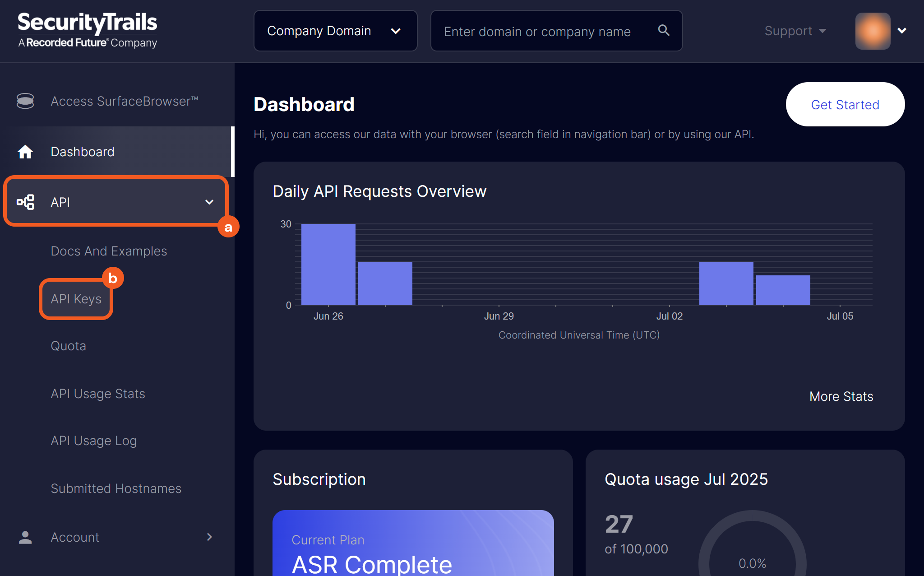Image resolution: width=924 pixels, height=576 pixels.
Task: Click the API network icon
Action: pos(25,202)
